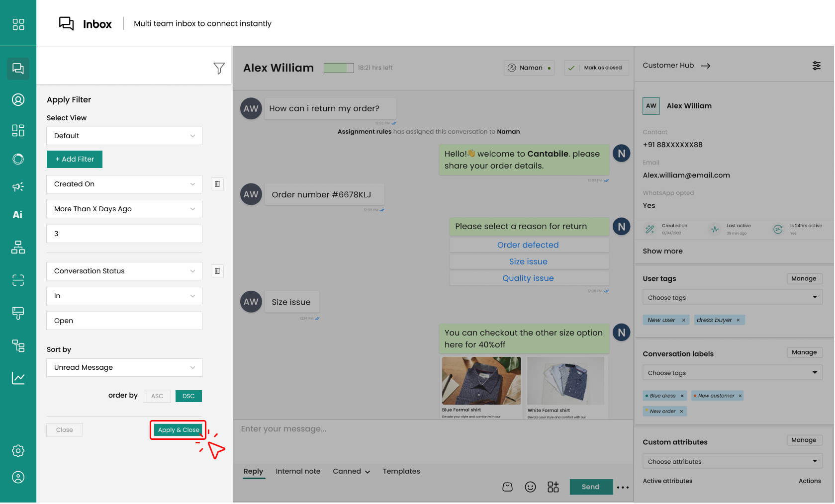Screen dimensions: 835x504
Task: Open the broadcast megaphone icon in sidebar
Action: tap(18, 187)
